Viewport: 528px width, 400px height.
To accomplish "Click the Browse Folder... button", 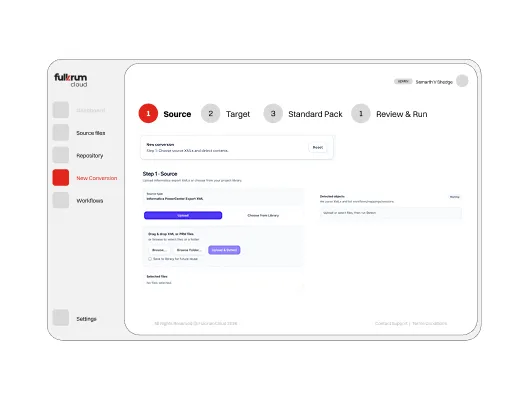I will click(x=189, y=250).
